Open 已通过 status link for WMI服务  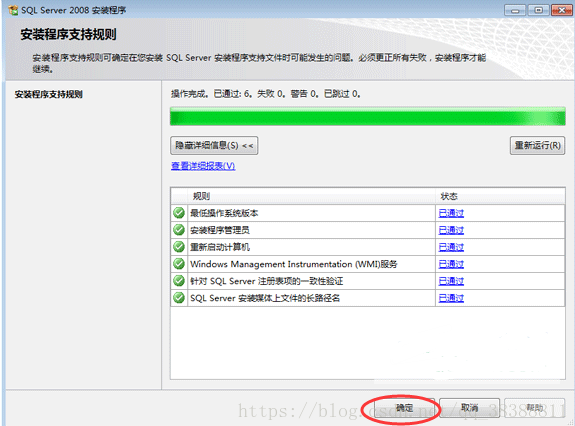coord(451,264)
